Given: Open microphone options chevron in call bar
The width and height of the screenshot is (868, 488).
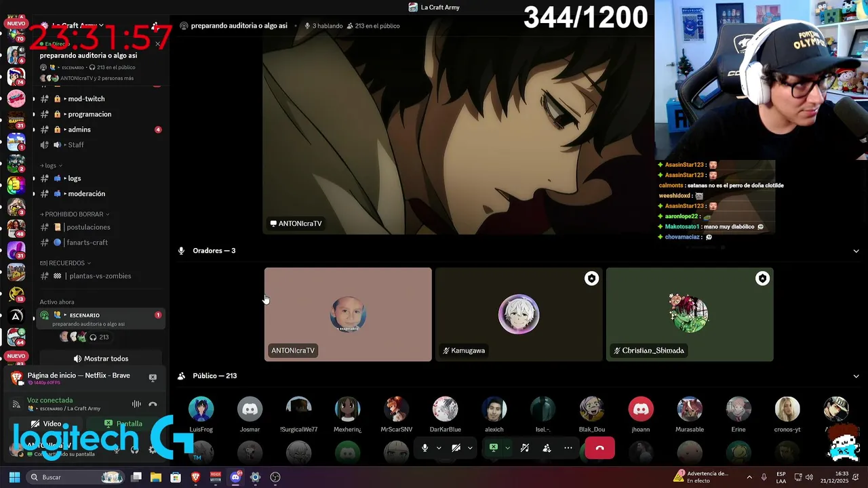Looking at the screenshot, I should click(x=439, y=448).
